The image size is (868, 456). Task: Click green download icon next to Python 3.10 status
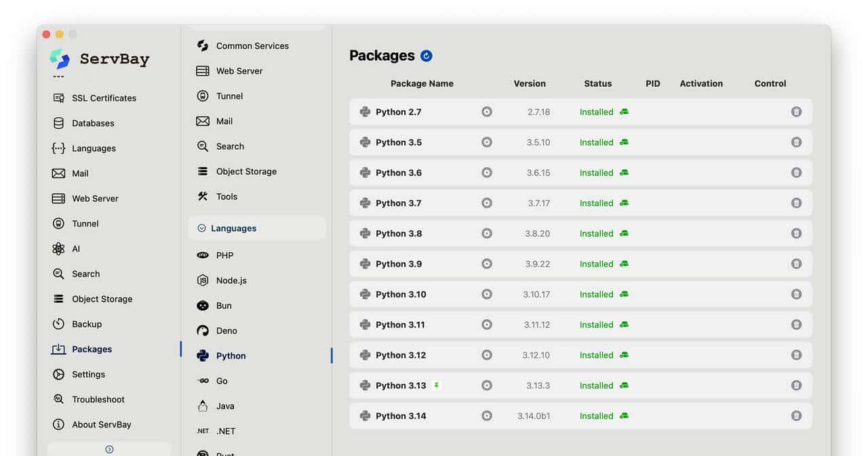click(x=624, y=294)
